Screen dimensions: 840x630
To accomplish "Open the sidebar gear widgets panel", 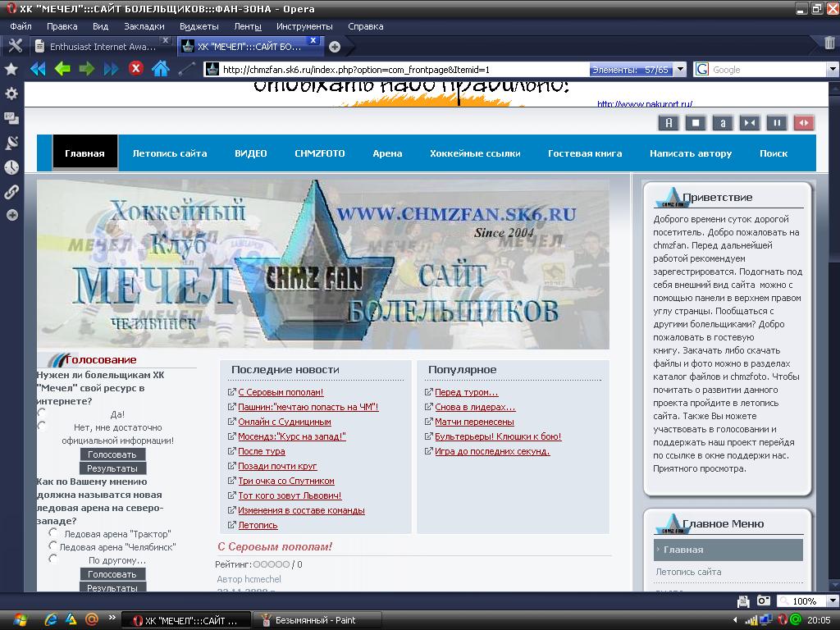I will [11, 94].
